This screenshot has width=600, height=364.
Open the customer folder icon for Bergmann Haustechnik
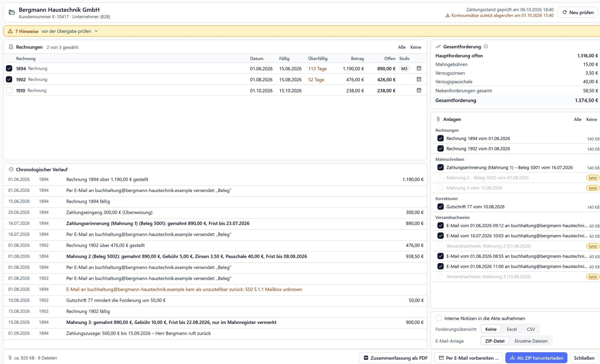click(x=12, y=12)
